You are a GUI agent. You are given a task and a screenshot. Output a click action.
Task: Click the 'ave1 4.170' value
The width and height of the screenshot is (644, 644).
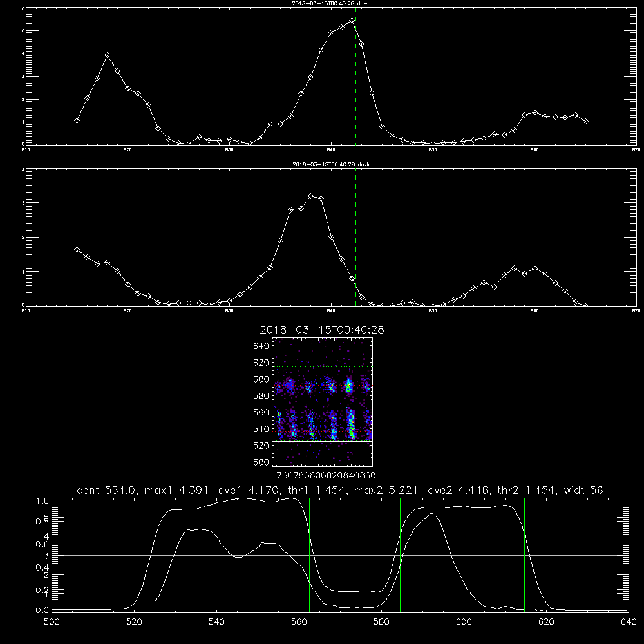pyautogui.click(x=248, y=490)
